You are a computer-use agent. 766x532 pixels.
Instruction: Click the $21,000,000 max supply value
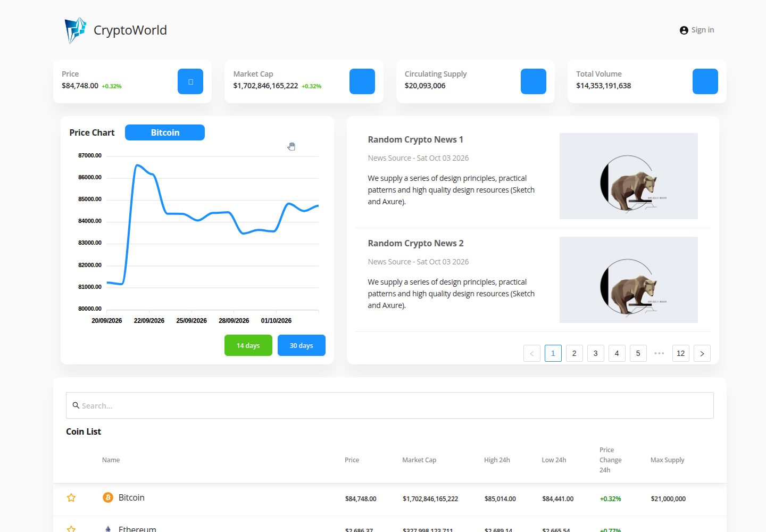668,498
